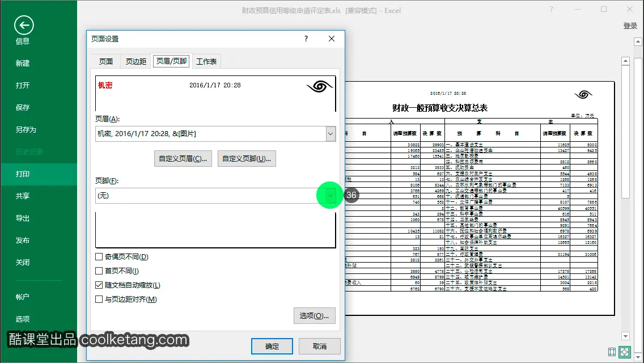Viewport: 644px width, 363px height.
Task: Confirm with the 确定 button
Action: (x=272, y=346)
